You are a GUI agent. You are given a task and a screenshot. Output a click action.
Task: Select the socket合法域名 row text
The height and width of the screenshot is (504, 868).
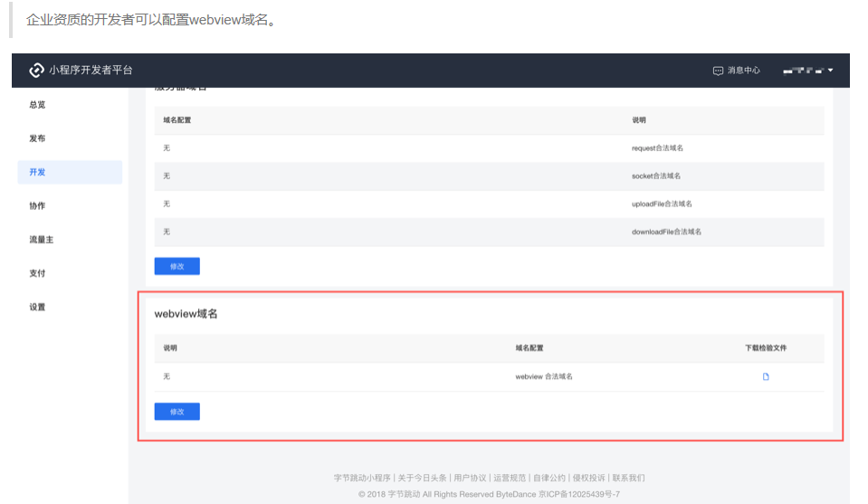656,176
